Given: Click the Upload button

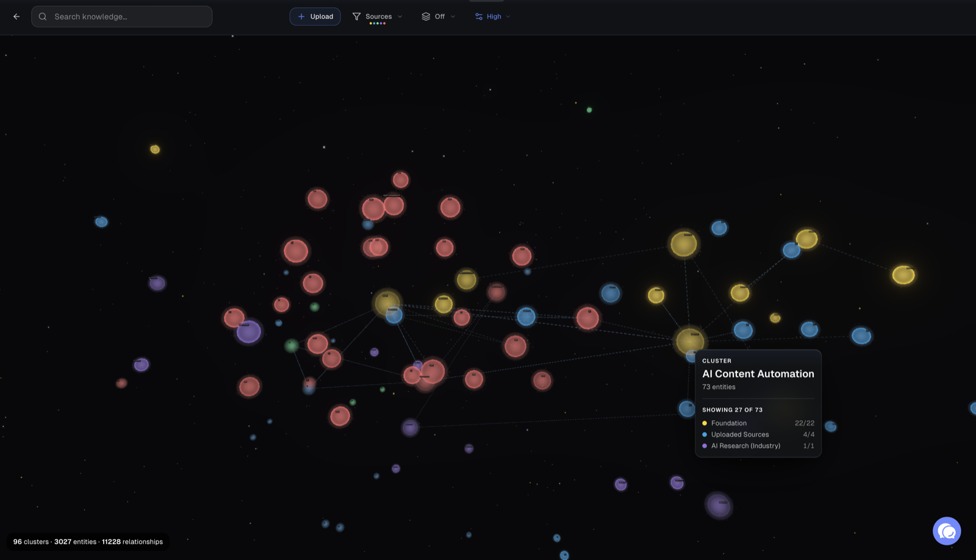Looking at the screenshot, I should click(315, 16).
